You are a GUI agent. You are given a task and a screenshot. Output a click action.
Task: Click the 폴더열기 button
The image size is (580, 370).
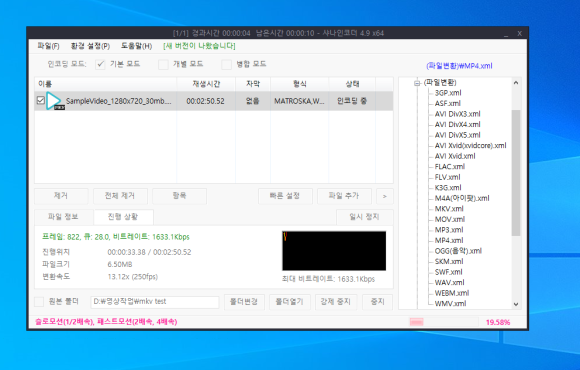289,302
